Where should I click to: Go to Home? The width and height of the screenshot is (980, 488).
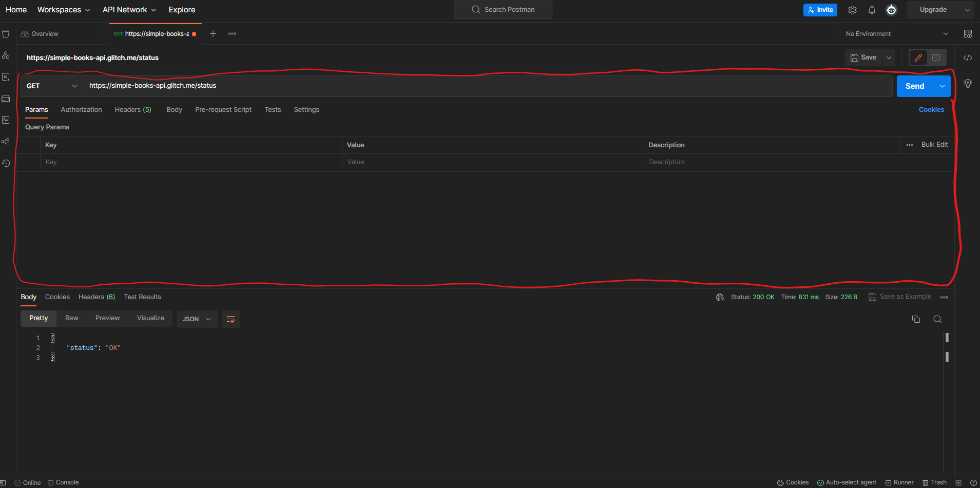coord(16,10)
